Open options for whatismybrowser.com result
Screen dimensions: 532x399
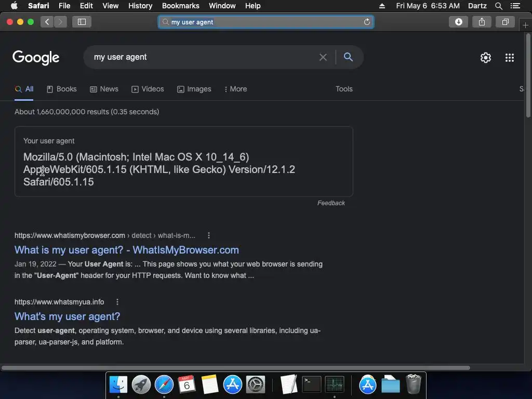[x=209, y=235]
